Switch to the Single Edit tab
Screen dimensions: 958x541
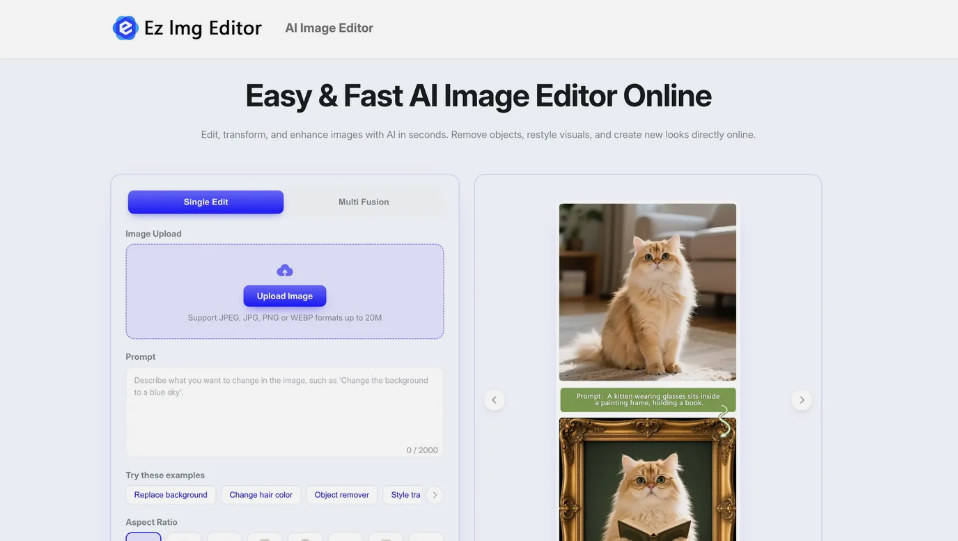tap(205, 202)
